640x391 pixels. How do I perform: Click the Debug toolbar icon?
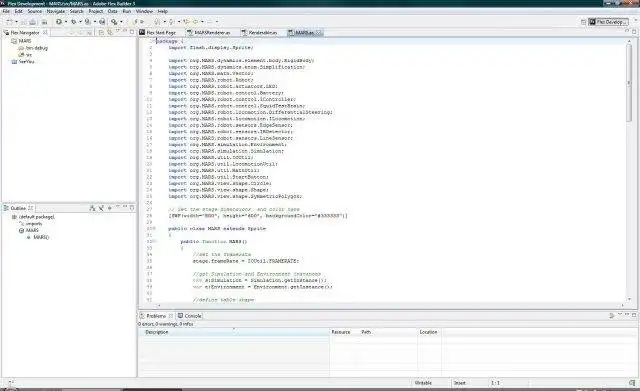pyautogui.click(x=73, y=22)
